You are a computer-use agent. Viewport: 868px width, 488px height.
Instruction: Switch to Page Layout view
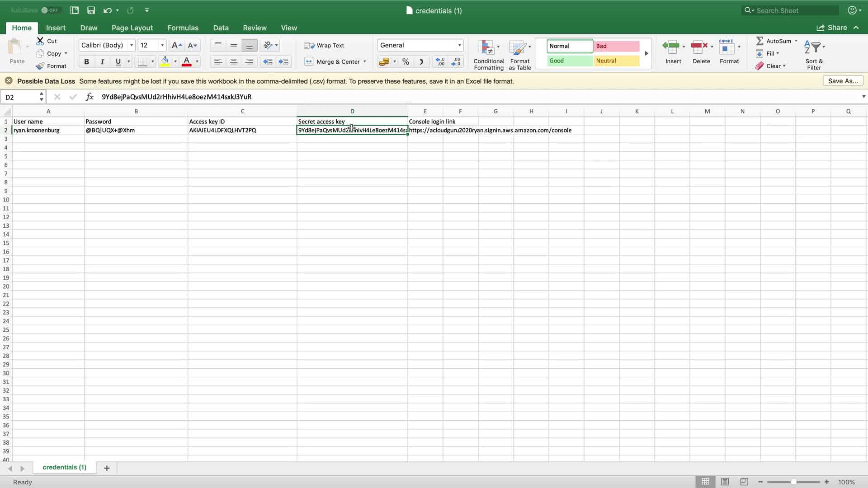725,482
